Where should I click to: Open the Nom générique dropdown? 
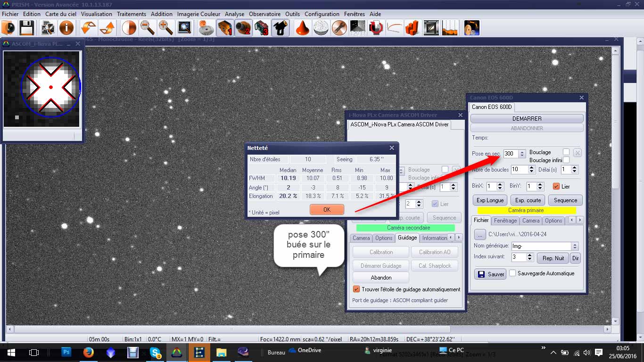click(x=574, y=246)
